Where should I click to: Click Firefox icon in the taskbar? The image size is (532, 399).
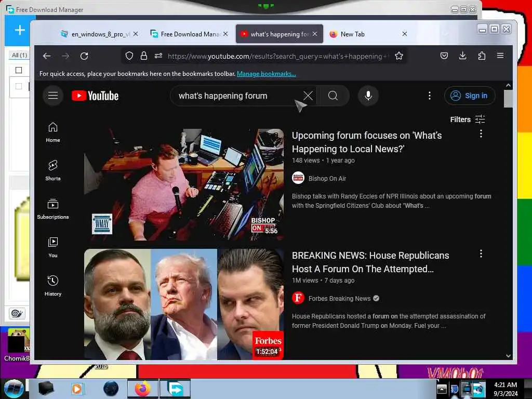[x=142, y=389]
